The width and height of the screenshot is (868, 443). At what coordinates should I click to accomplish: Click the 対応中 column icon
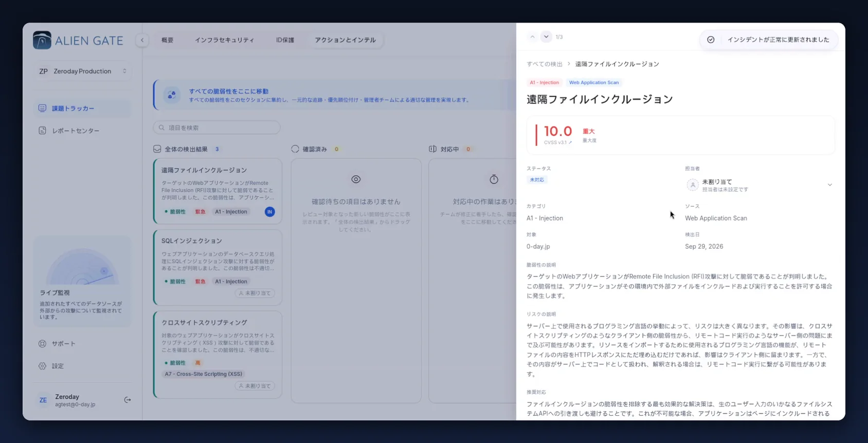tap(433, 149)
